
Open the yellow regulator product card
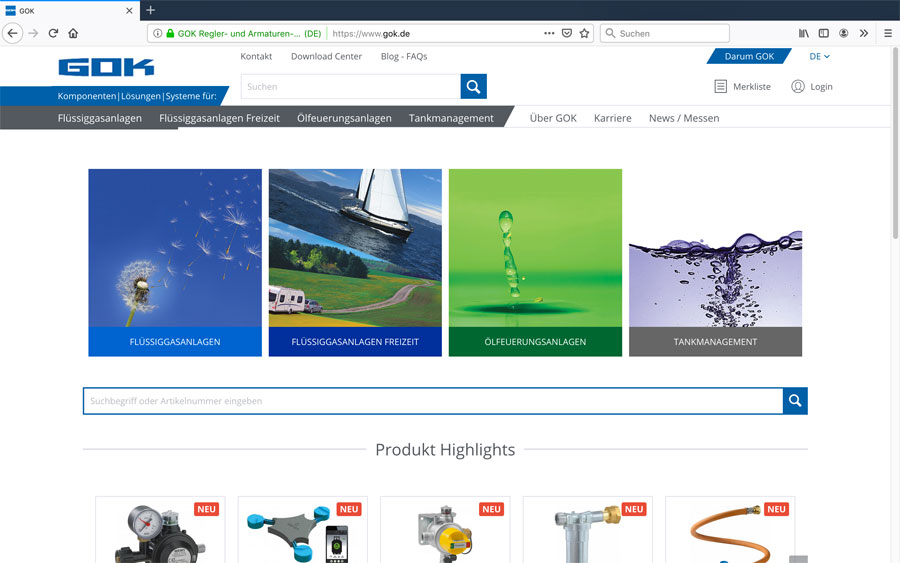point(445,530)
